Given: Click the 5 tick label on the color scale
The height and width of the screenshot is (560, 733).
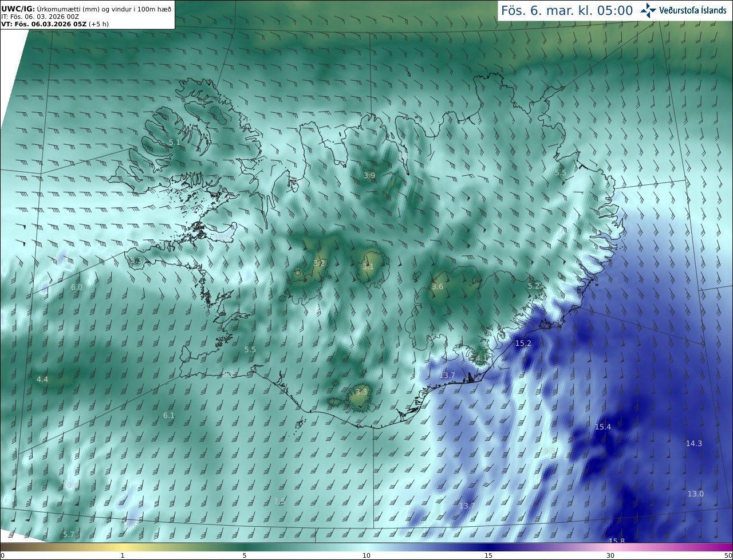Looking at the screenshot, I should 245,556.
